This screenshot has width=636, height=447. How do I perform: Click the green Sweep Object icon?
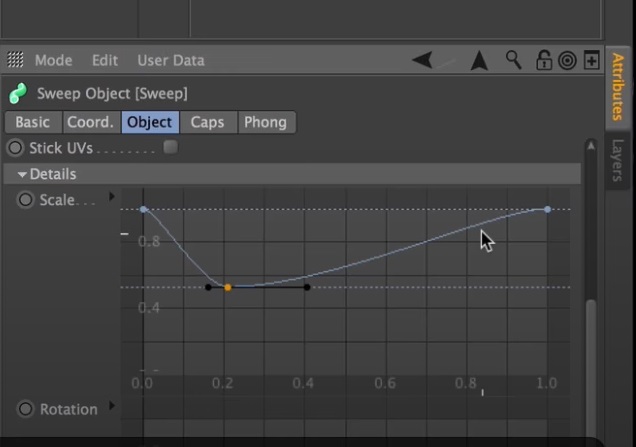(x=18, y=93)
